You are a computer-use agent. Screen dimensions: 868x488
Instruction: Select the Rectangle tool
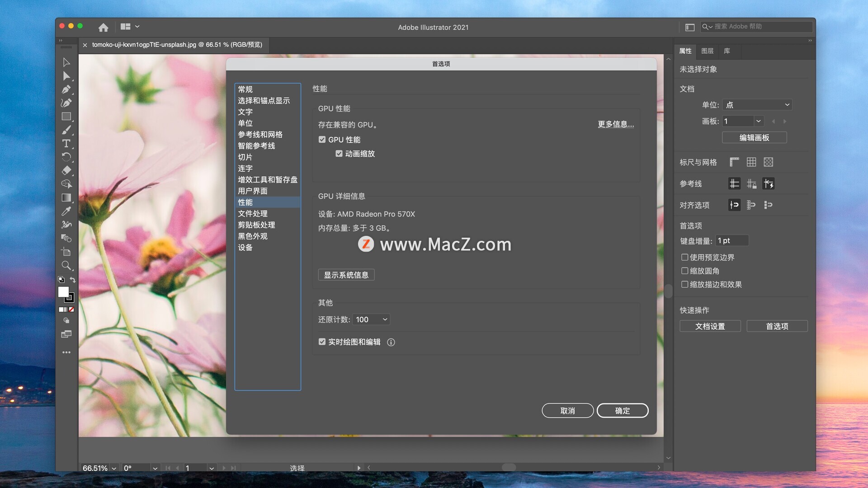[66, 117]
